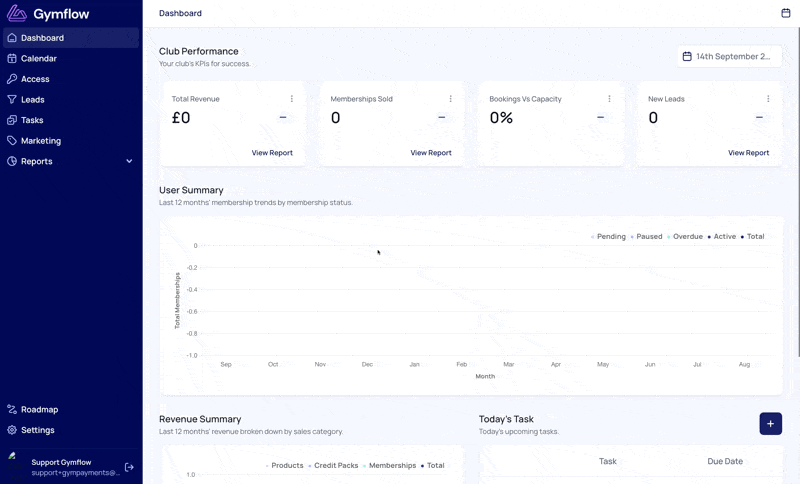Toggle Pending series in User Summary legend

pos(608,237)
